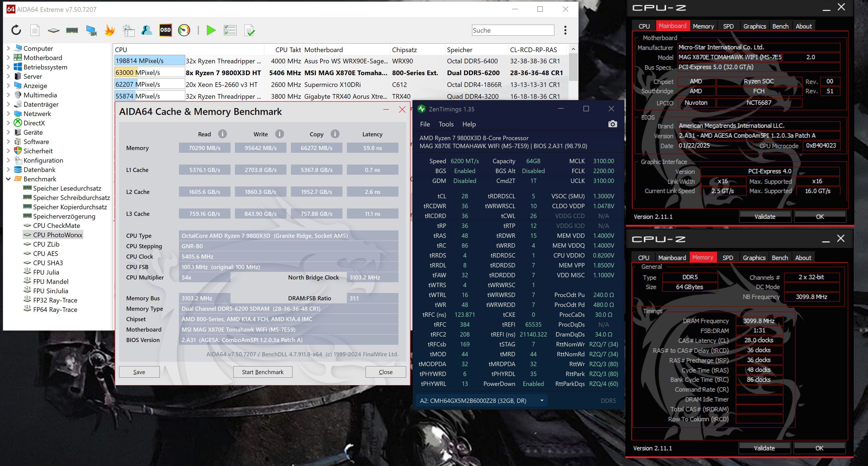The width and height of the screenshot is (868, 466).
Task: Open the system stability test flame icon
Action: click(109, 30)
